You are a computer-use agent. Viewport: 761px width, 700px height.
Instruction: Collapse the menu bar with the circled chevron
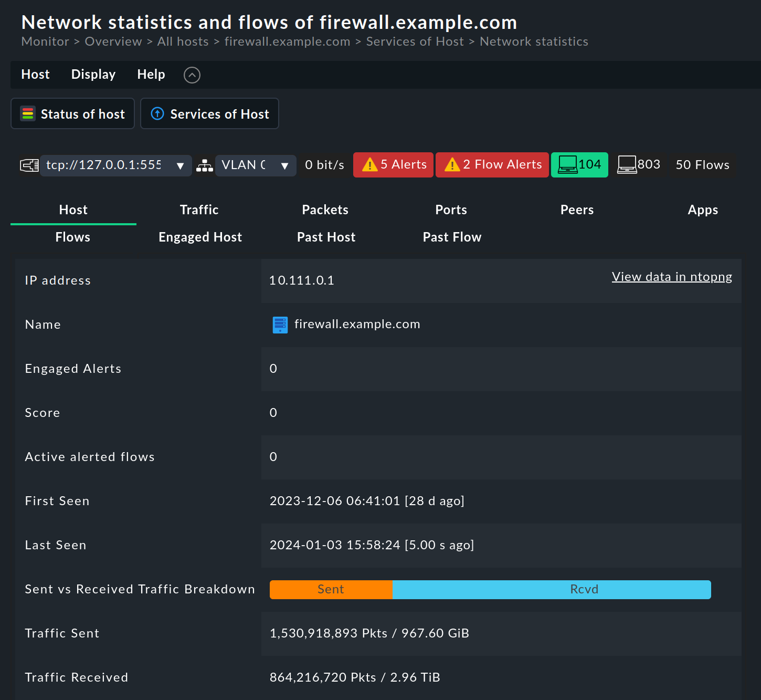tap(192, 75)
